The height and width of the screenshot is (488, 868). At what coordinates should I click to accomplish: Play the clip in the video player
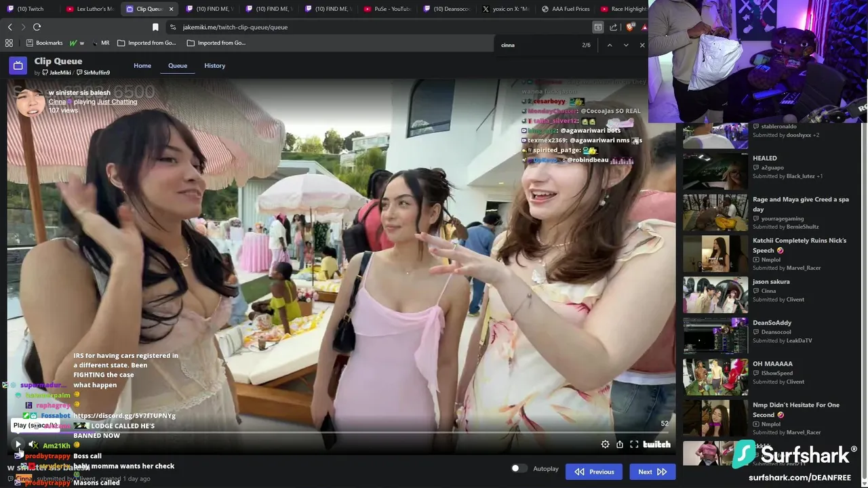(18, 445)
